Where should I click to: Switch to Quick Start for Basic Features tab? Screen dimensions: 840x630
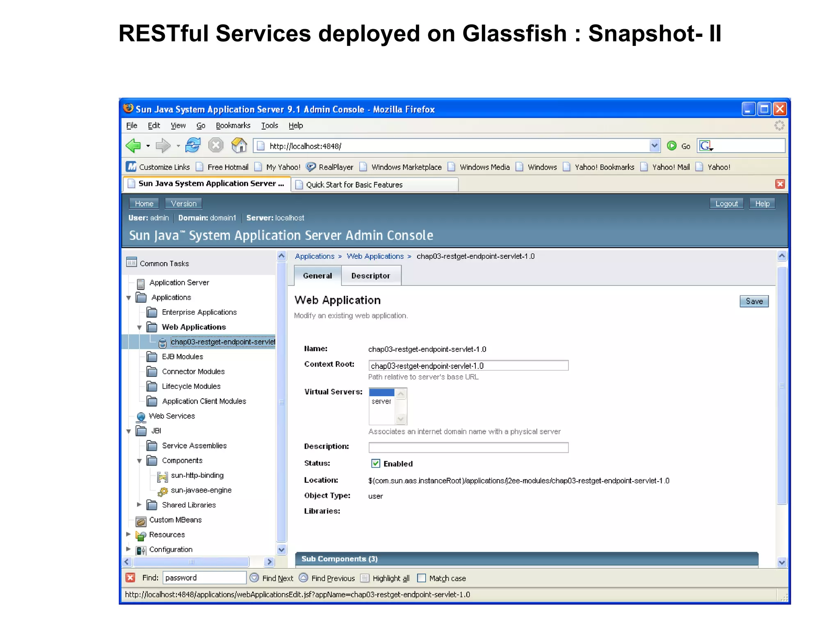(374, 185)
